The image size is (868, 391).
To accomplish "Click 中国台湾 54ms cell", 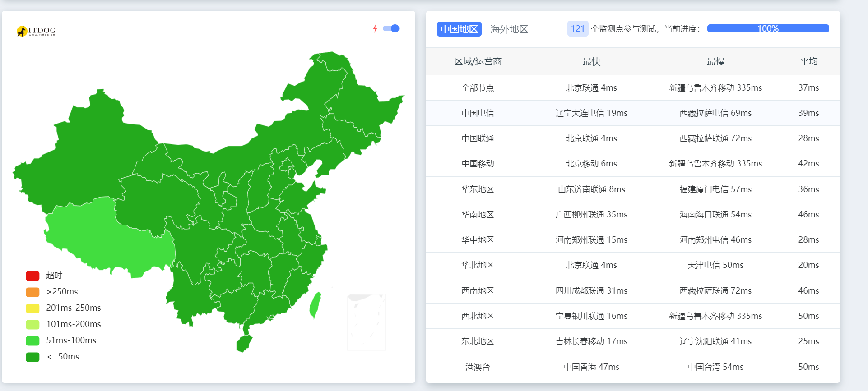I will click(x=715, y=367).
